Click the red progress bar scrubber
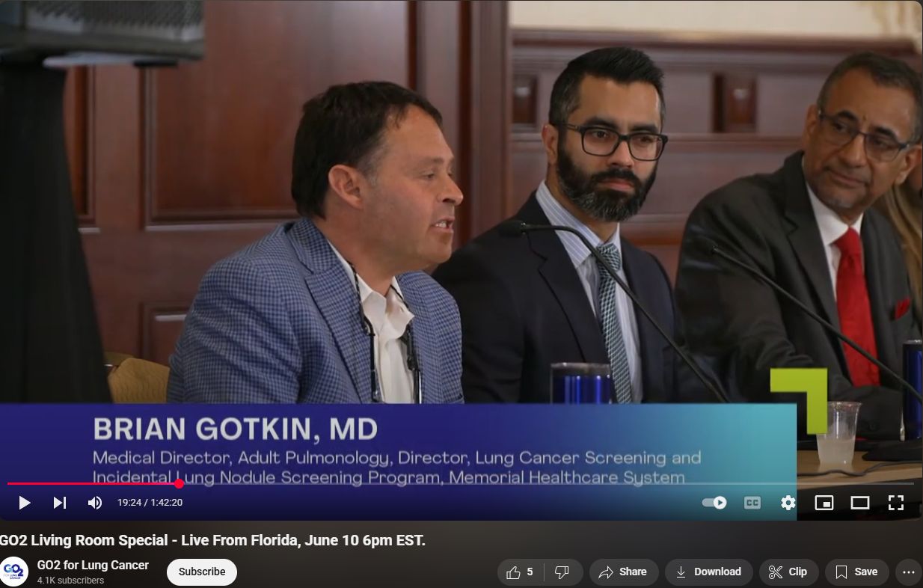This screenshot has width=923, height=588. 180,483
